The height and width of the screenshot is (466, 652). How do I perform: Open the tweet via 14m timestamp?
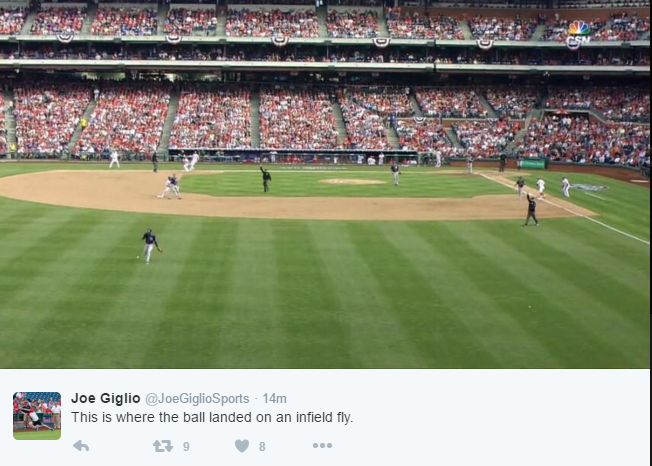click(x=274, y=399)
